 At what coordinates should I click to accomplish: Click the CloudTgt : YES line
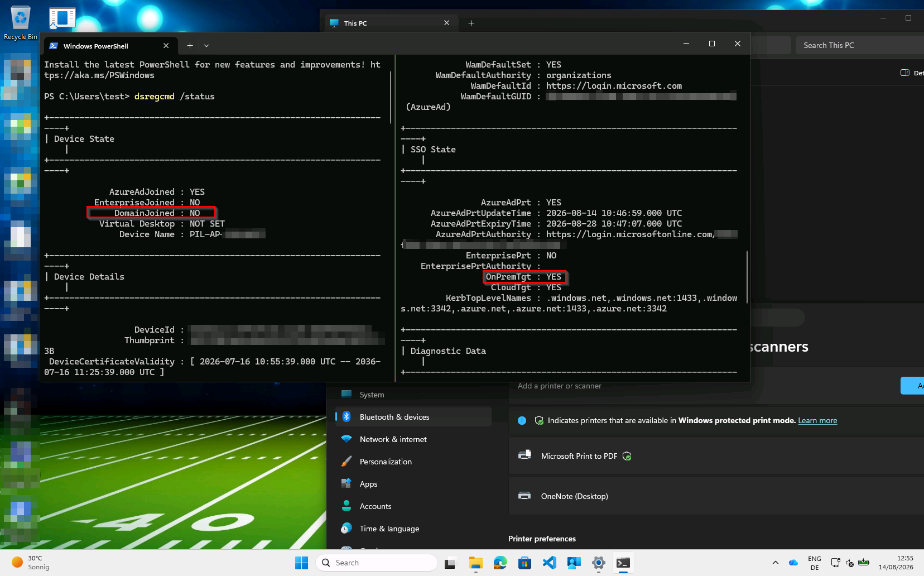pyautogui.click(x=526, y=287)
